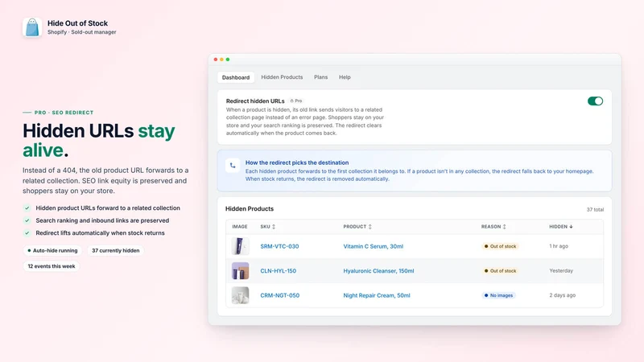Click Out of stock badge for Hyaluronic Cleanser

[x=500, y=271]
